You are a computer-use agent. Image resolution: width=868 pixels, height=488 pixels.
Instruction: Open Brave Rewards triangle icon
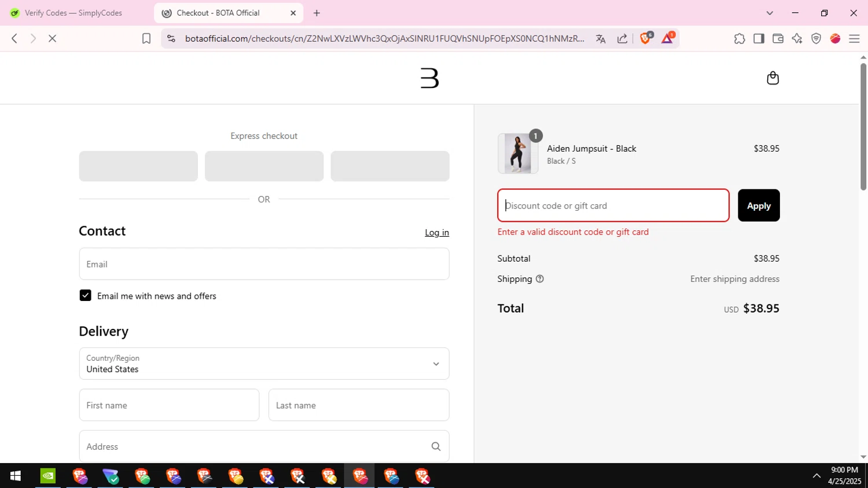[667, 38]
